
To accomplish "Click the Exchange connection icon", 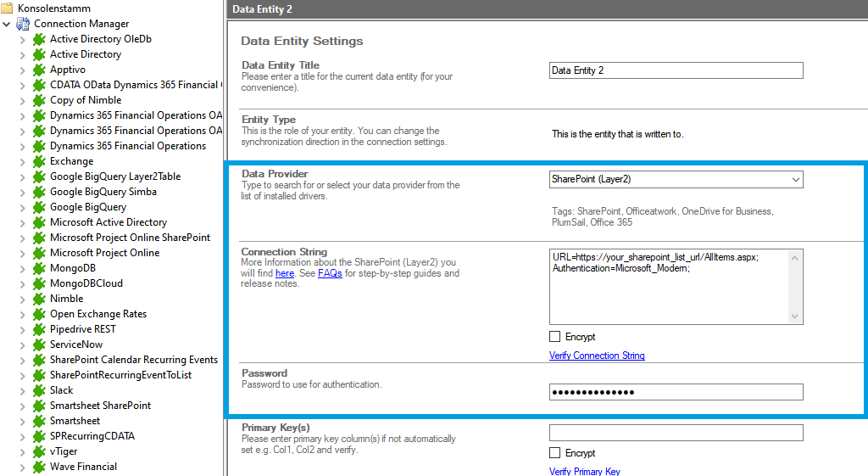I will coord(39,161).
